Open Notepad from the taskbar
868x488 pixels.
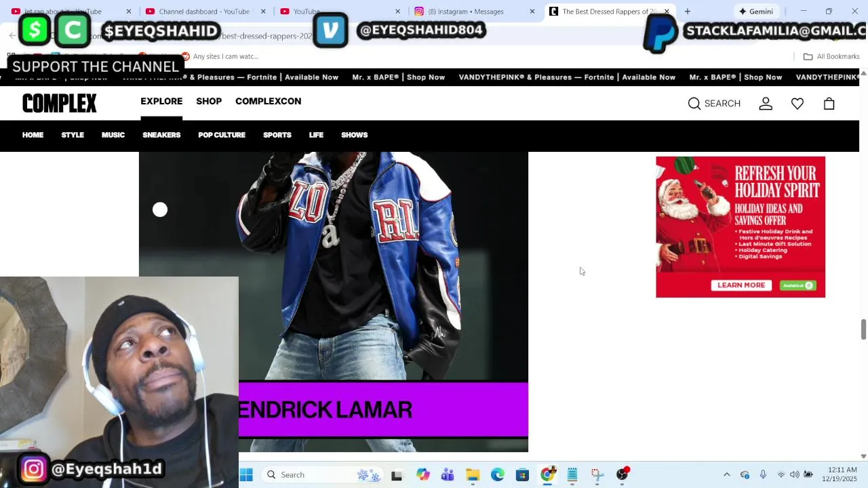pyautogui.click(x=572, y=475)
